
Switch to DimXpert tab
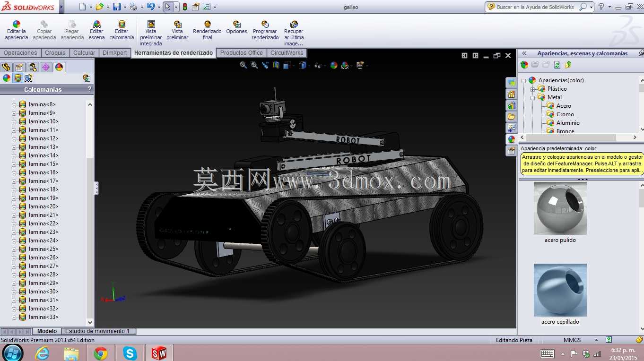coord(114,53)
